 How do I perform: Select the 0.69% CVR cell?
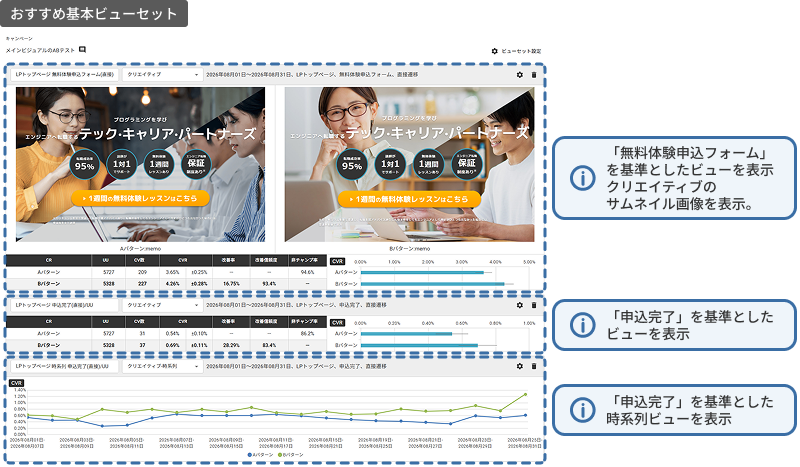tap(172, 345)
